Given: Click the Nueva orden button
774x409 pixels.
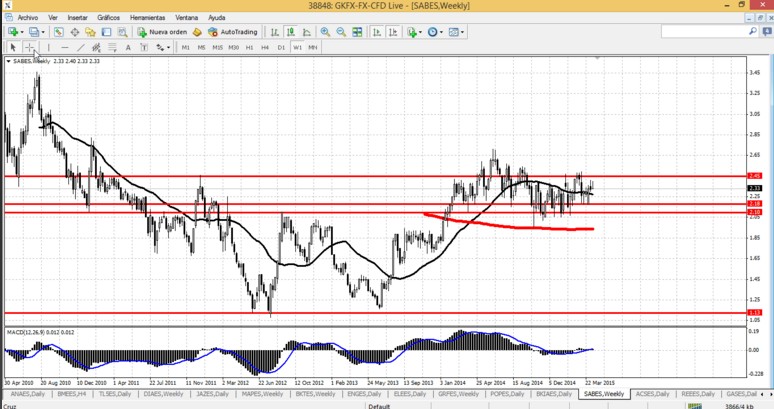Looking at the screenshot, I should click(162, 32).
